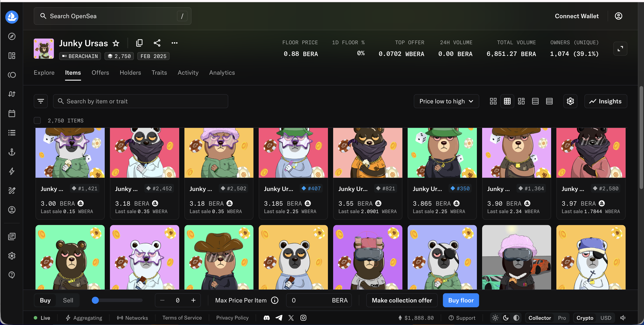The image size is (644, 325).
Task: Select the system contrast theme icon
Action: (x=516, y=318)
